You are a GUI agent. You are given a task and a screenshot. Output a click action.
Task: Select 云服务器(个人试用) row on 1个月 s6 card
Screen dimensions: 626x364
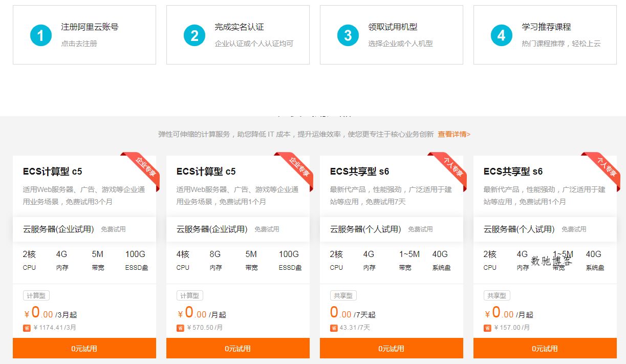(545, 229)
